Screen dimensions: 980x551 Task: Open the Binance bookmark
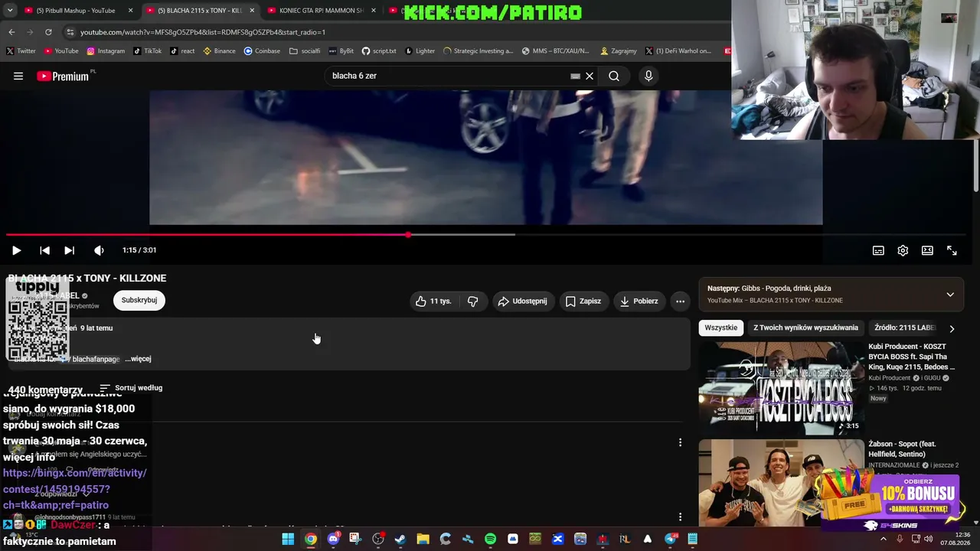click(x=220, y=51)
